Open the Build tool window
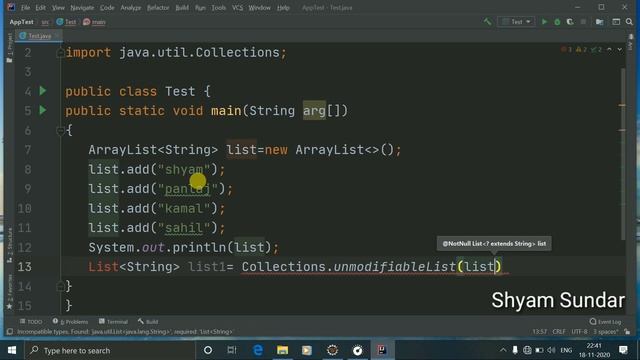 coord(148,322)
